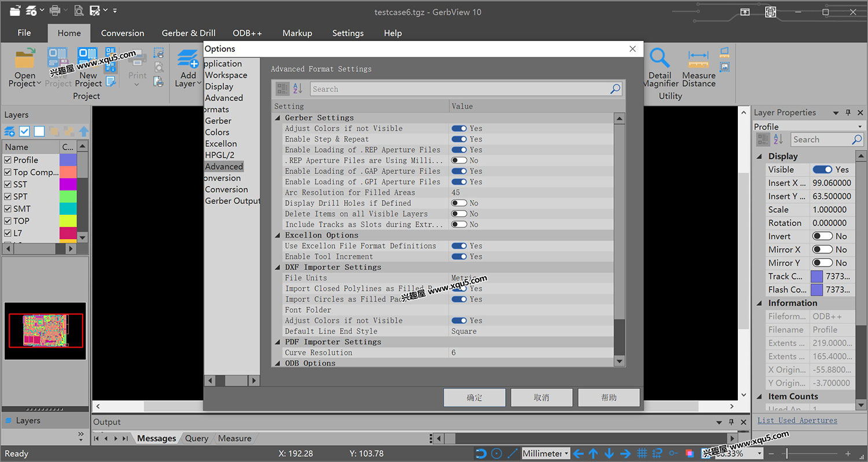
Task: Click the quick-access printer icon
Action: [55, 10]
